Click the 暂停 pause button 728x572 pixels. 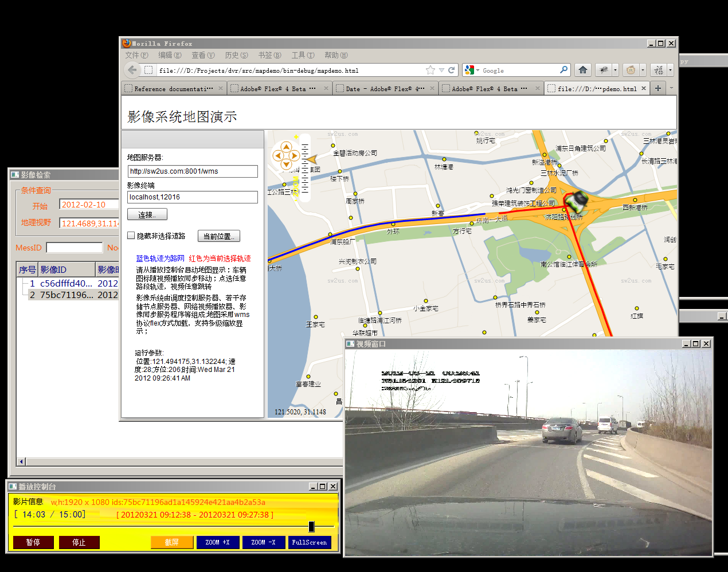pos(33,542)
